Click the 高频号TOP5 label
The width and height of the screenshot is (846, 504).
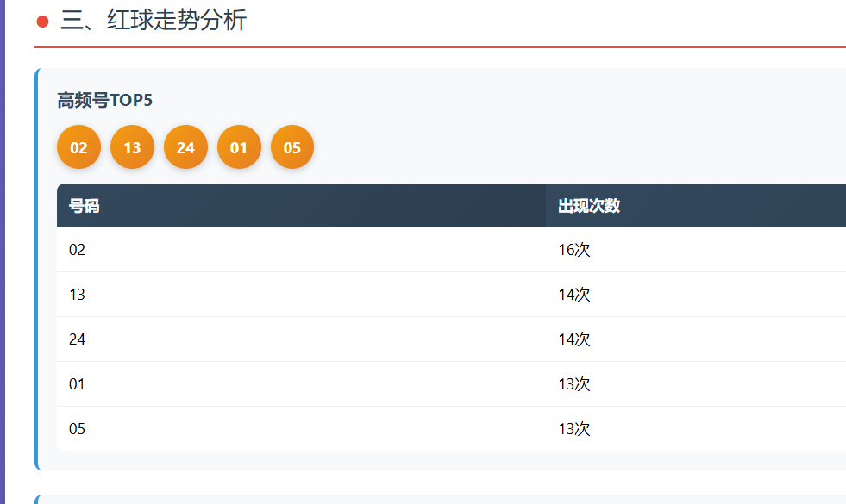coord(104,101)
